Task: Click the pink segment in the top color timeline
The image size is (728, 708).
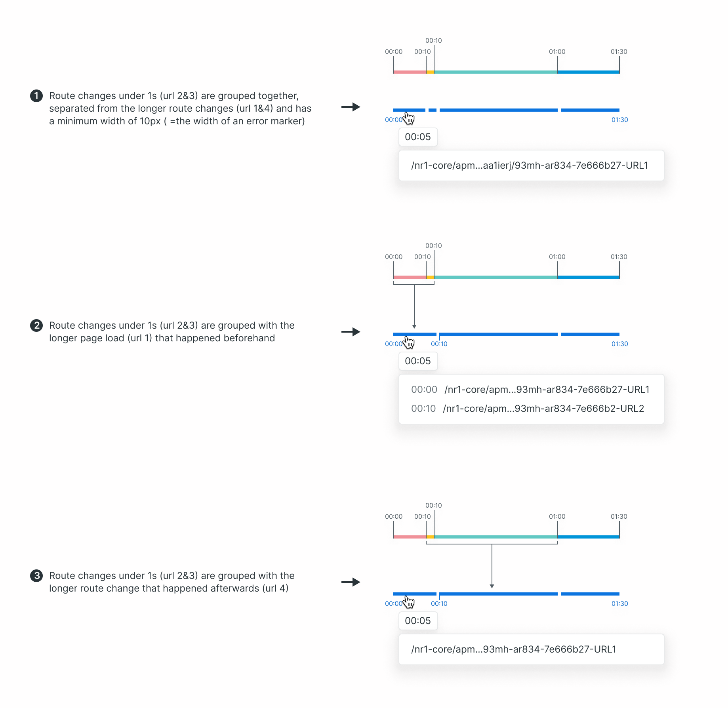Action: [410, 72]
